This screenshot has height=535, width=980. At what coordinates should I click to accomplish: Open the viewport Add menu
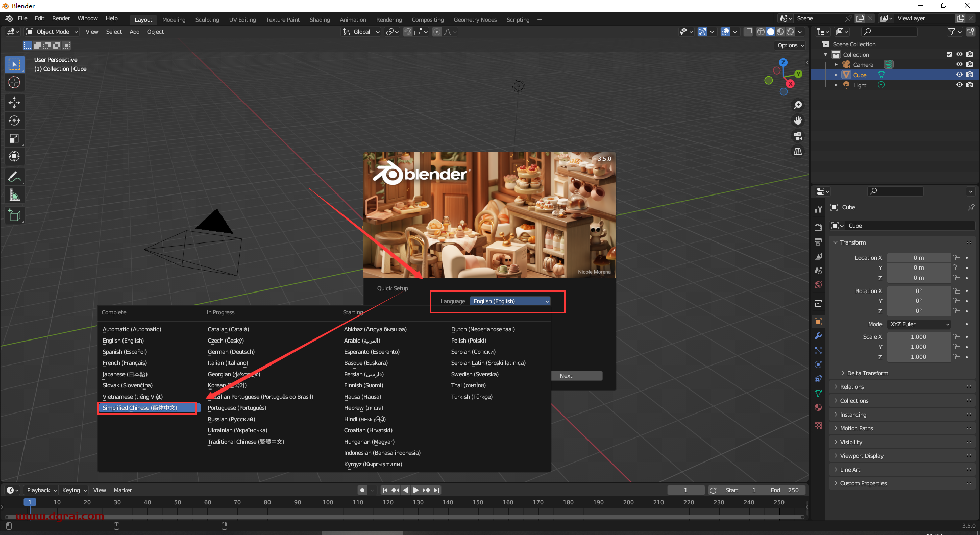coord(134,32)
